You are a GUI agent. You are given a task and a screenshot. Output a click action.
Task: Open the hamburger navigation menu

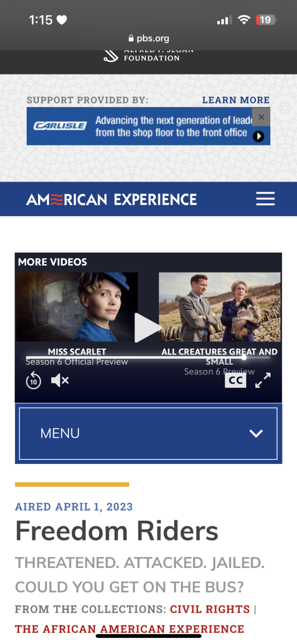[x=265, y=199]
